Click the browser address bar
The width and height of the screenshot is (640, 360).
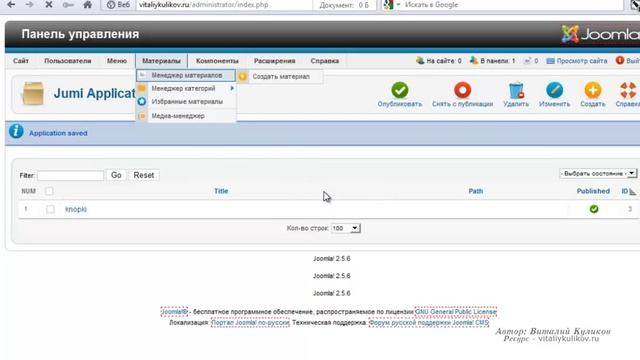tap(224, 5)
